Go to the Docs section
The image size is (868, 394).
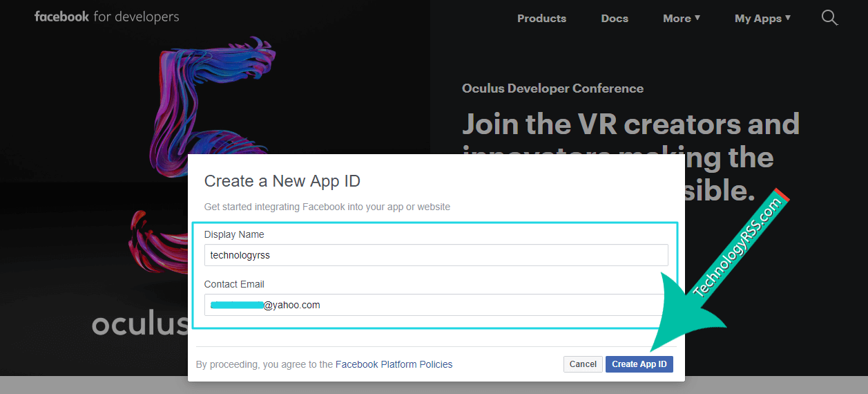coord(615,19)
